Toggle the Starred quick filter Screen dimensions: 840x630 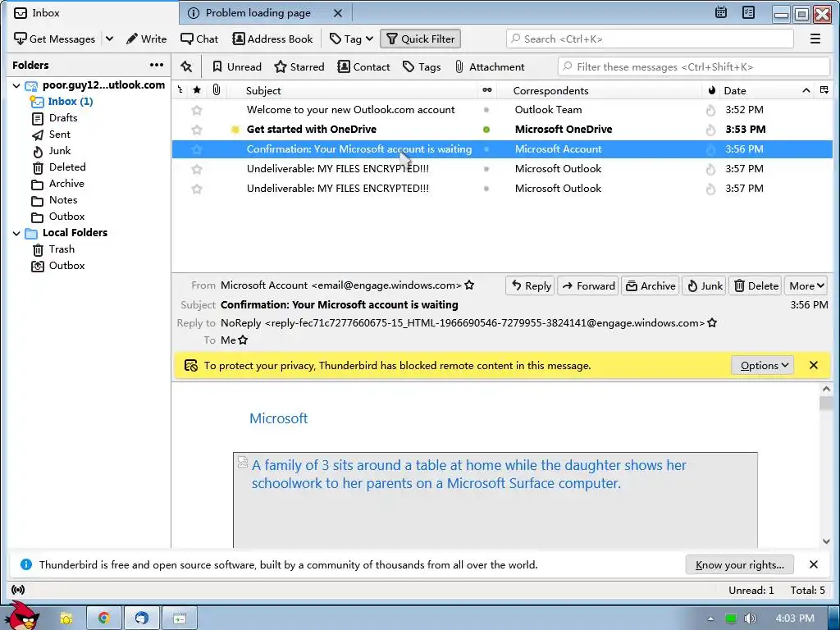(x=299, y=66)
